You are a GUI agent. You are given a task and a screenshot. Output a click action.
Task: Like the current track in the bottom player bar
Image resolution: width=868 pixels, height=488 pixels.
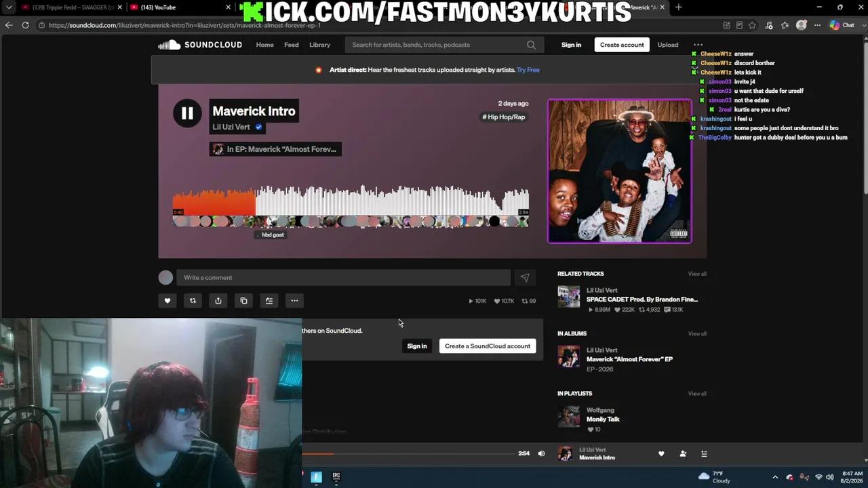661,453
